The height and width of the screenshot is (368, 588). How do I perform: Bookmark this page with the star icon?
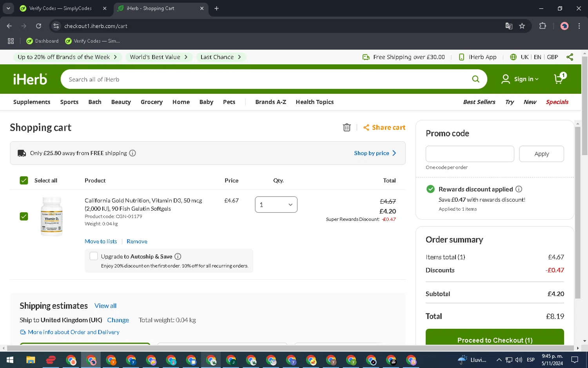[522, 26]
